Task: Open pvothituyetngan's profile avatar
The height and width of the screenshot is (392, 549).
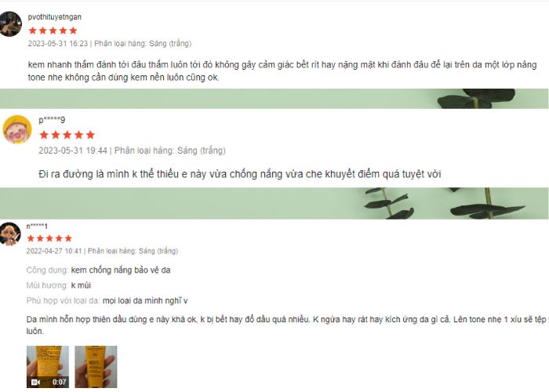Action: (9, 24)
